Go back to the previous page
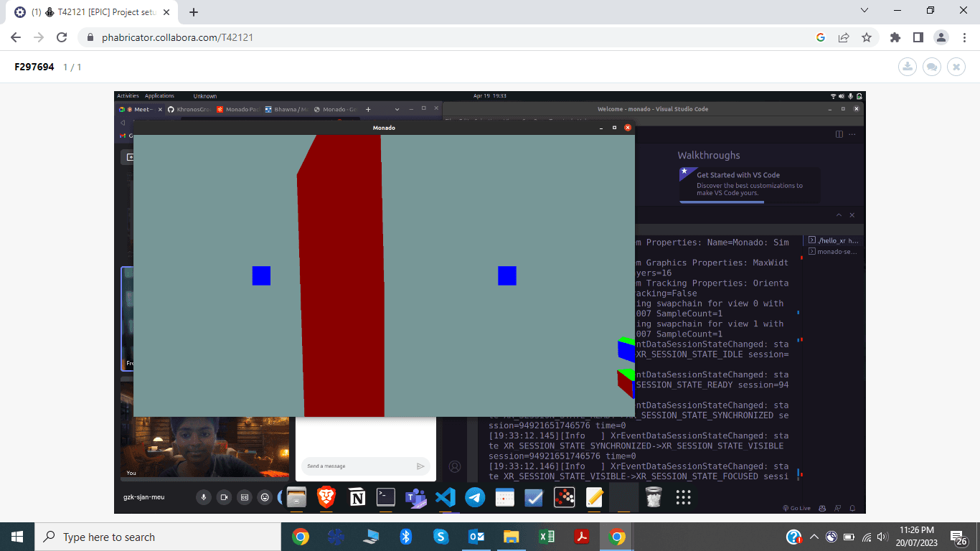 click(x=16, y=37)
